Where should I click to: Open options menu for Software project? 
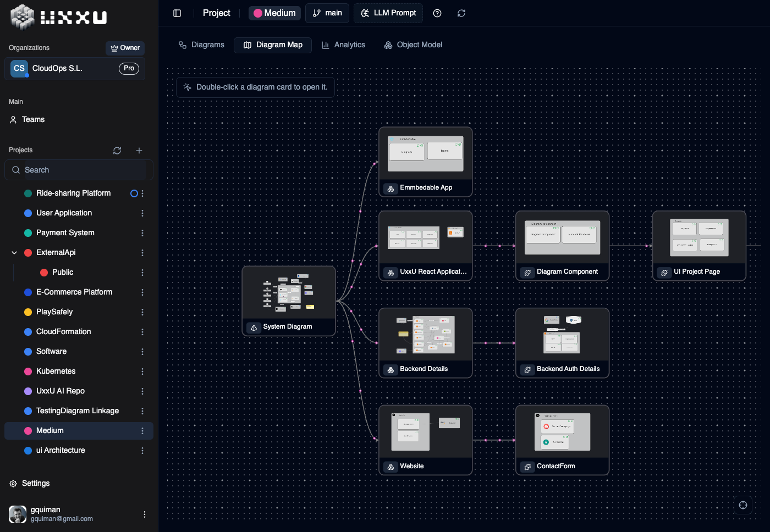click(142, 352)
